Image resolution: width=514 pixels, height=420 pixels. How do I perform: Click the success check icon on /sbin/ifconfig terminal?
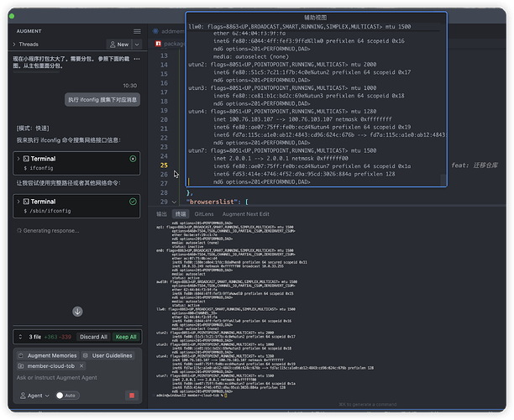pyautogui.click(x=133, y=202)
